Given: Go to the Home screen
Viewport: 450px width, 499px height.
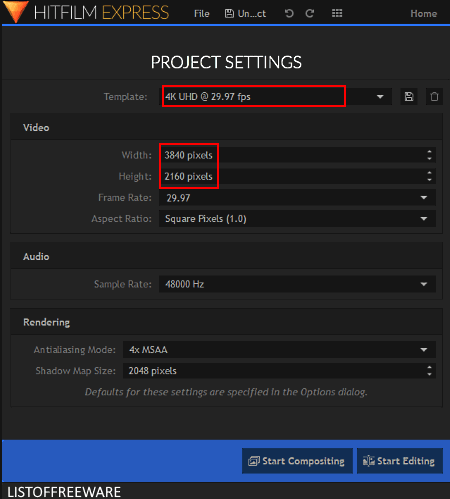Looking at the screenshot, I should [424, 14].
